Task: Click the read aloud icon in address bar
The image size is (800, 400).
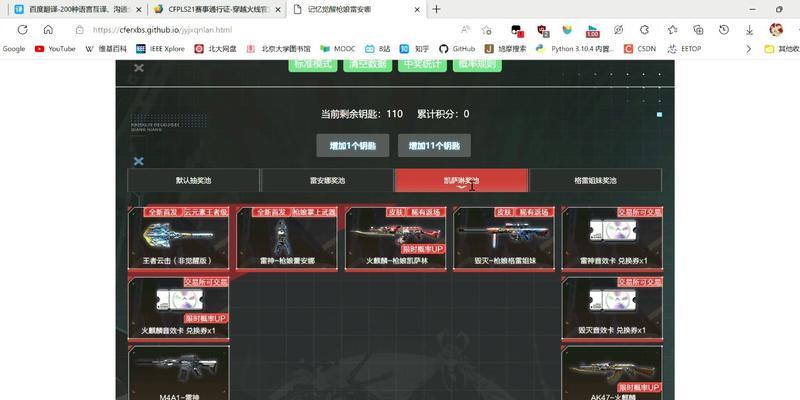Action: coord(465,30)
